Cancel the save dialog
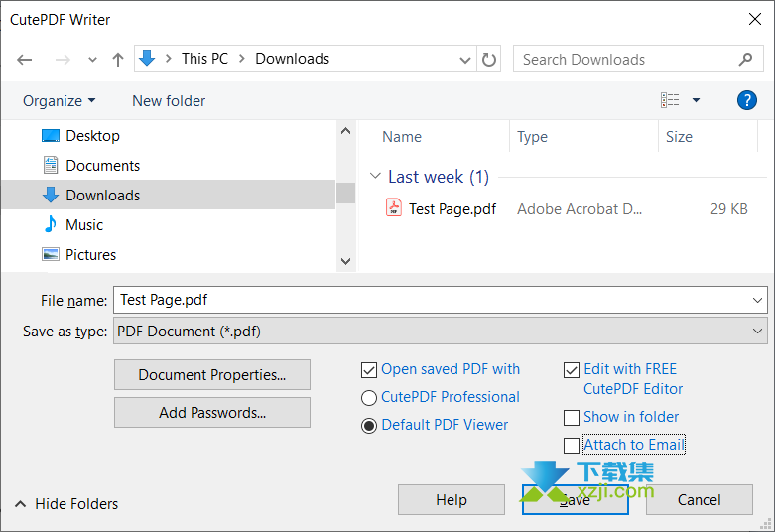 699,500
